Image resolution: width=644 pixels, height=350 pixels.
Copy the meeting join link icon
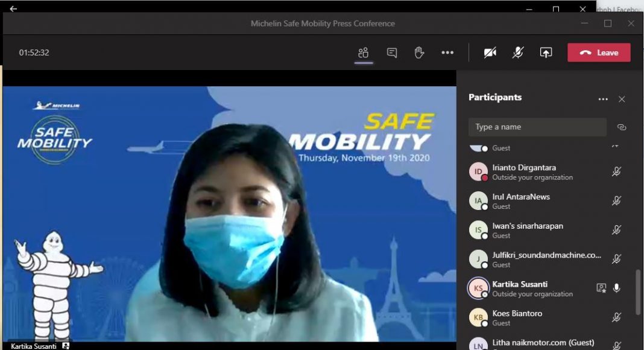[x=622, y=127]
